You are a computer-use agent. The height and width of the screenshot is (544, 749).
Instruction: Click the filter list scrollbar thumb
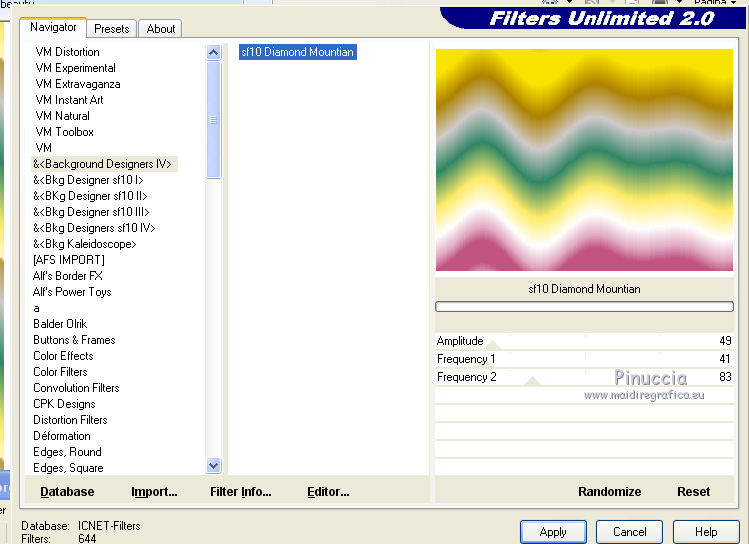tap(214, 120)
